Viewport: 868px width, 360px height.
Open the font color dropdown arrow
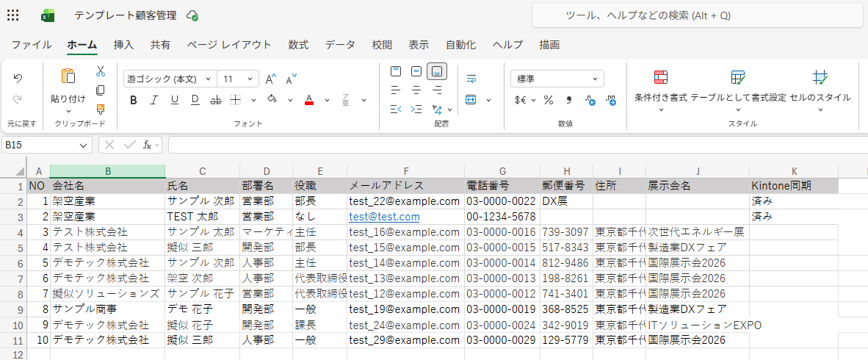coord(327,100)
